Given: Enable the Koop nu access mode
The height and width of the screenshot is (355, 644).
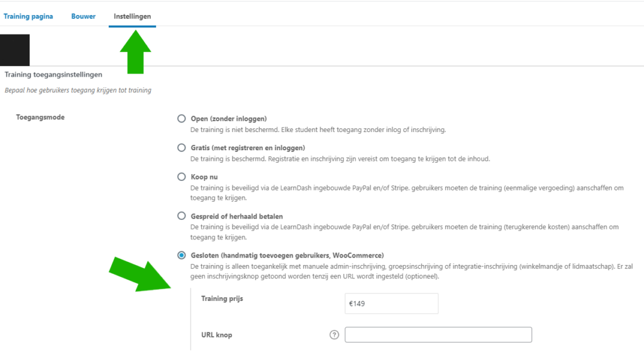Looking at the screenshot, I should [182, 177].
